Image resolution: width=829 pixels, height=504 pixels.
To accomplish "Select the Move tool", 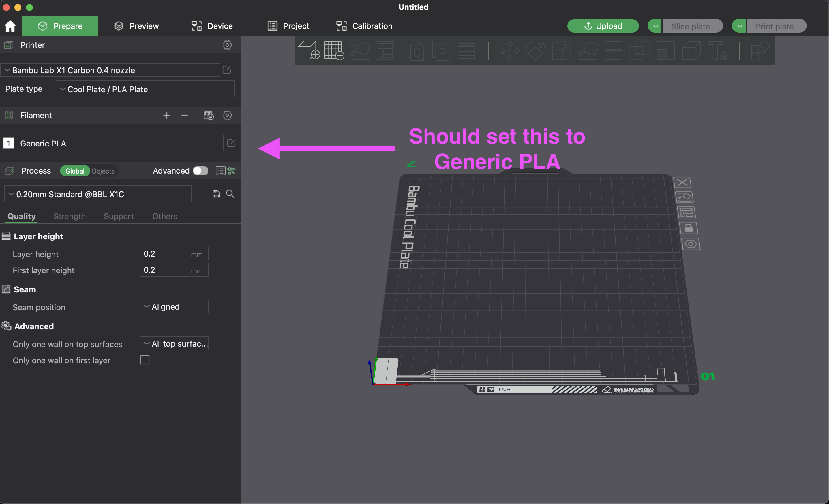I will (509, 51).
